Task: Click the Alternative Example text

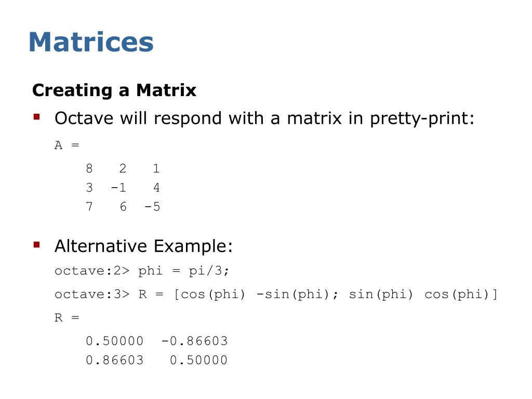Action: 143,246
